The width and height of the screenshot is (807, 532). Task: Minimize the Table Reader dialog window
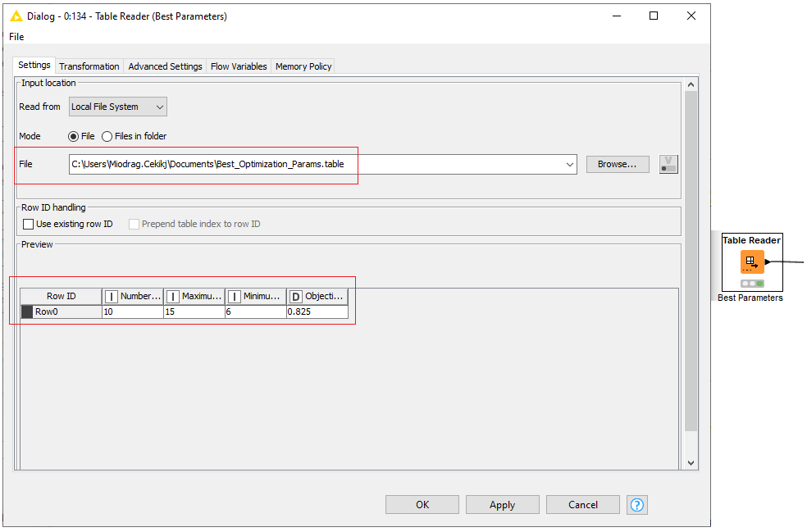(617, 16)
